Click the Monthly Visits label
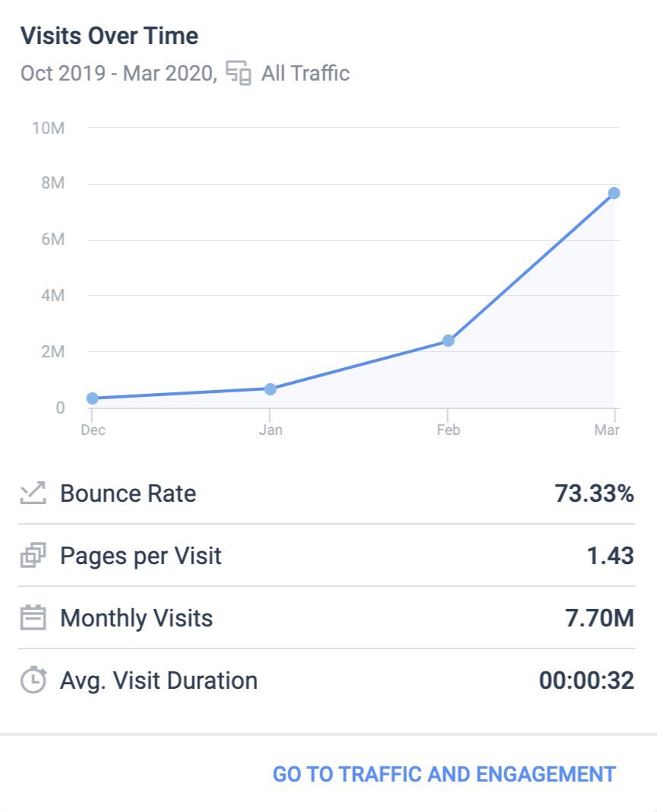The image size is (657, 812). coord(136,617)
